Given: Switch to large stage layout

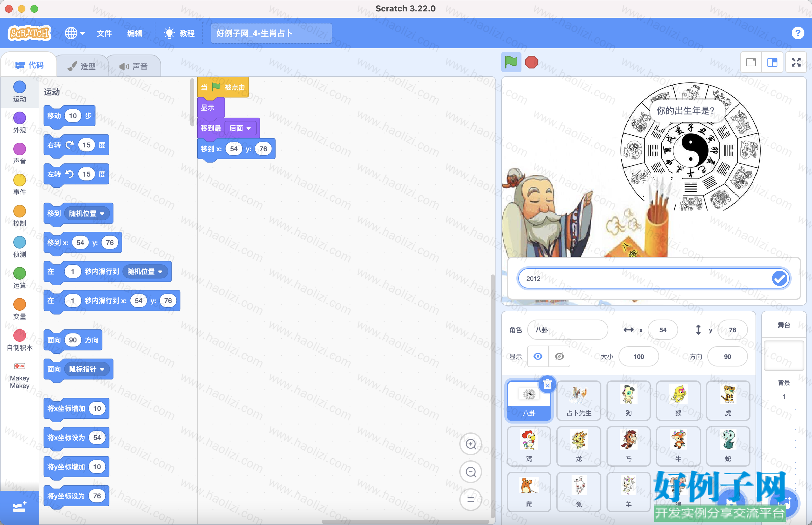Looking at the screenshot, I should pos(772,62).
